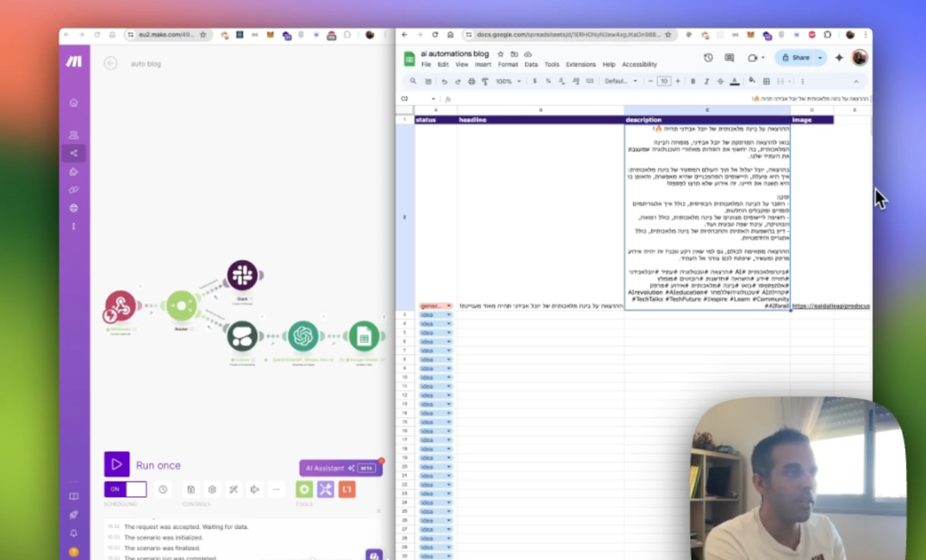This screenshot has width=926, height=560.
Task: Open the Insert menu in Sheets
Action: [x=482, y=65]
